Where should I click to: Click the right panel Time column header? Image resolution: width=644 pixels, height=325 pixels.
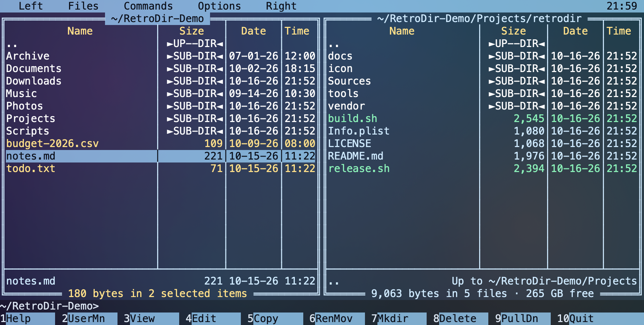click(x=619, y=31)
